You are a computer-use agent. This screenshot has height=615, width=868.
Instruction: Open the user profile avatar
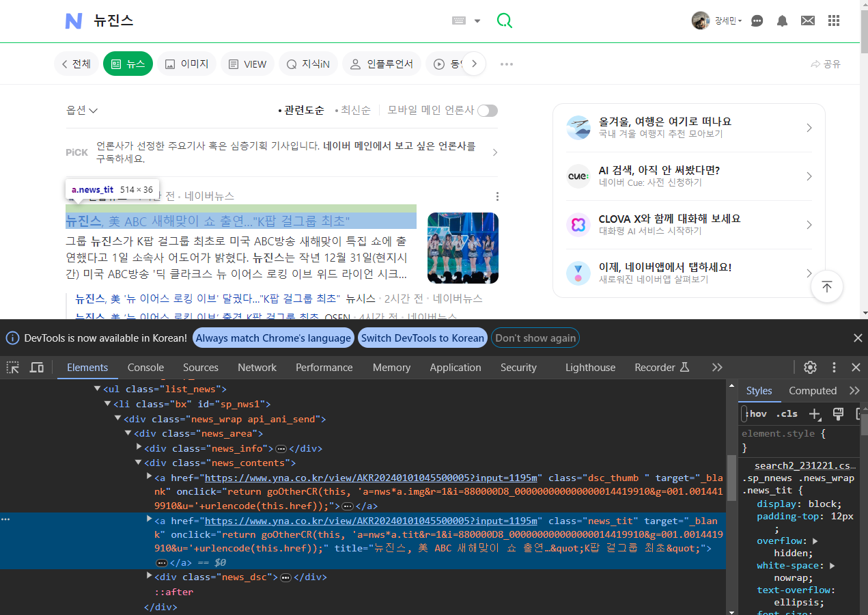point(700,20)
